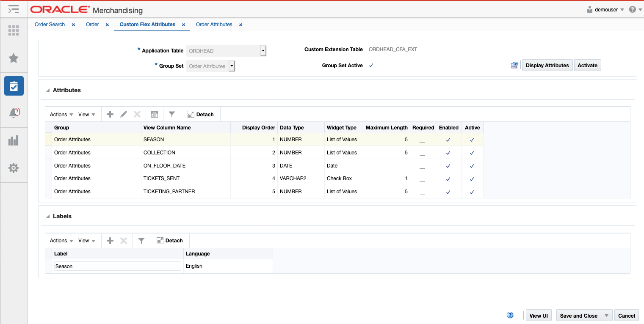Click the settings gear icon in sidebar
This screenshot has width=644, height=324.
(x=14, y=168)
